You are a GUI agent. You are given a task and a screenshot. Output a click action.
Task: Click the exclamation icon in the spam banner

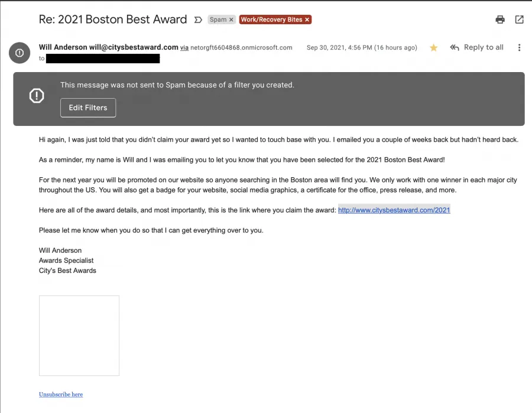point(37,96)
